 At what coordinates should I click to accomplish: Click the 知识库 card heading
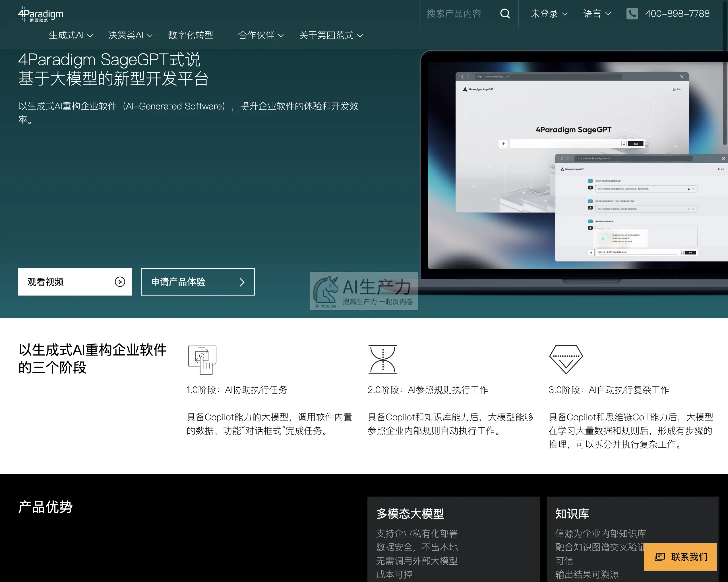572,514
